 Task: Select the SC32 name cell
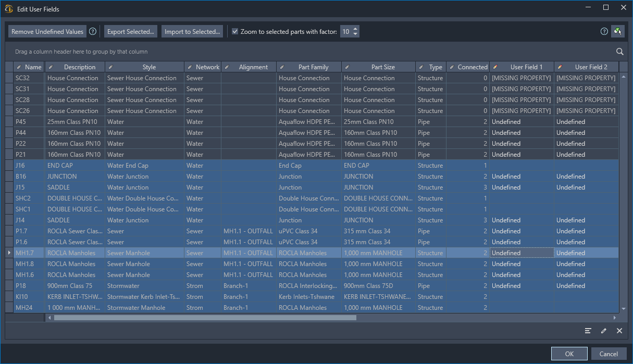pyautogui.click(x=29, y=78)
